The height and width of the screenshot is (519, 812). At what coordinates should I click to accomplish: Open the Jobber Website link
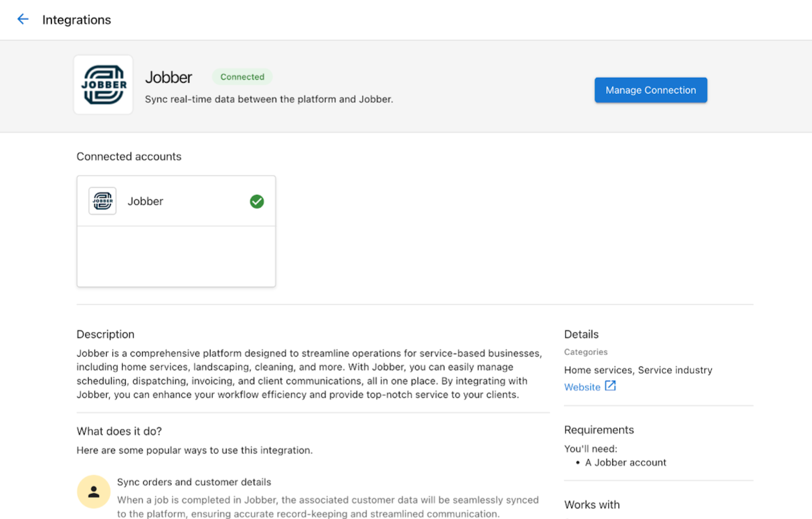(x=582, y=387)
